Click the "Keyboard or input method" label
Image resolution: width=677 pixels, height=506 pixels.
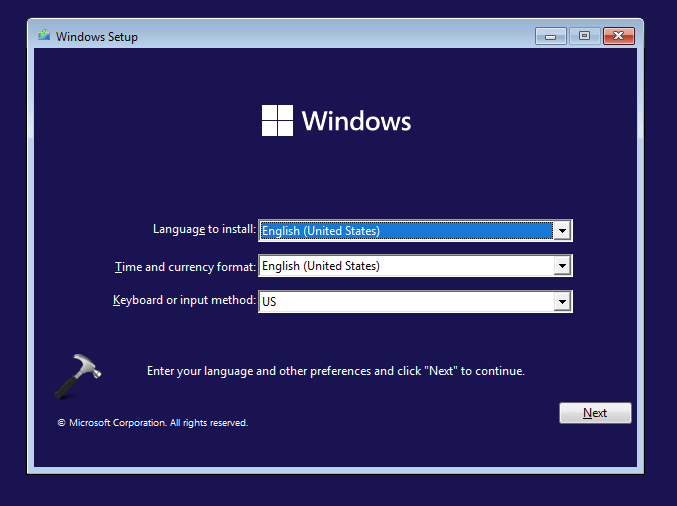pos(184,300)
